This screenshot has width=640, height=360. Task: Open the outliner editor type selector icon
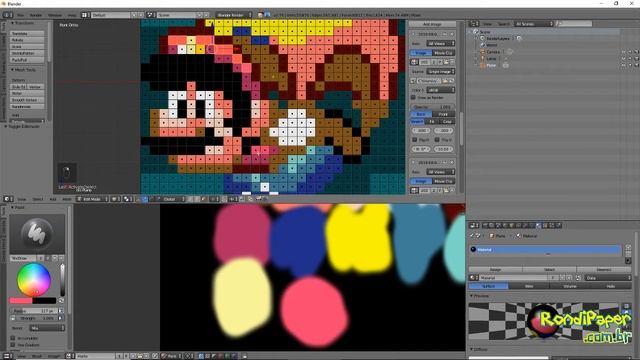[x=474, y=24]
